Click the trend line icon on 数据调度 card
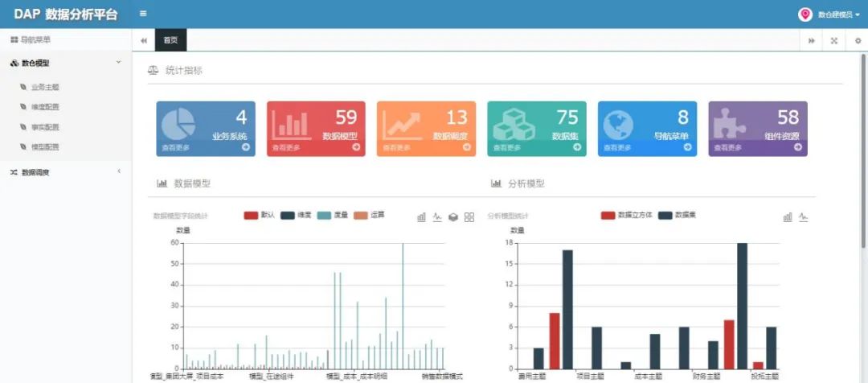 401,126
